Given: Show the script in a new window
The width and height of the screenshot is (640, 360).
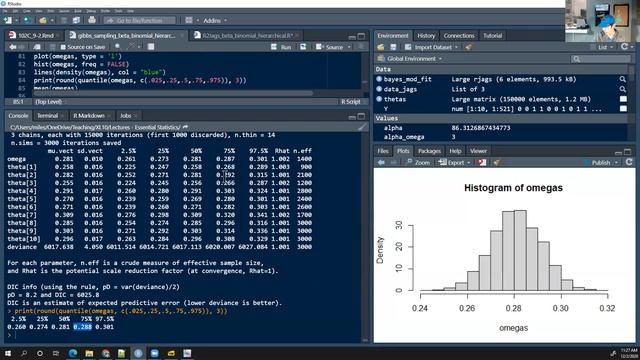Looking at the screenshot, I should tap(37, 47).
